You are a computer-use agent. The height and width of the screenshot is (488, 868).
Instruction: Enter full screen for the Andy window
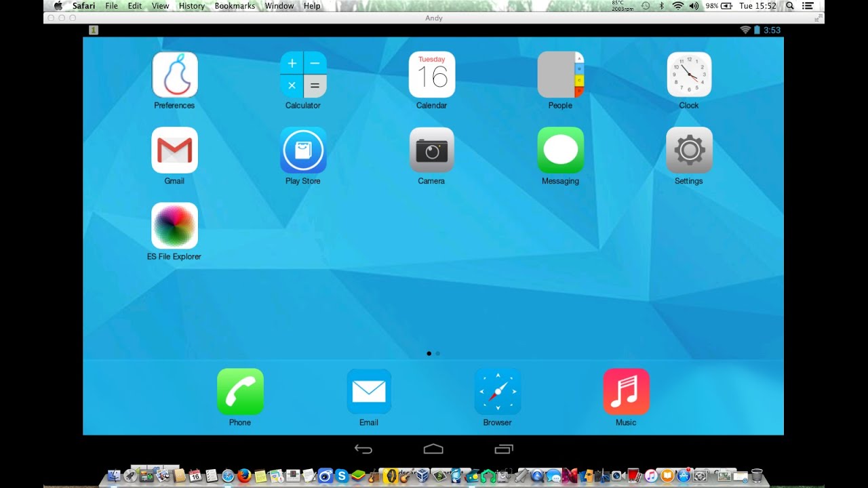(x=817, y=18)
